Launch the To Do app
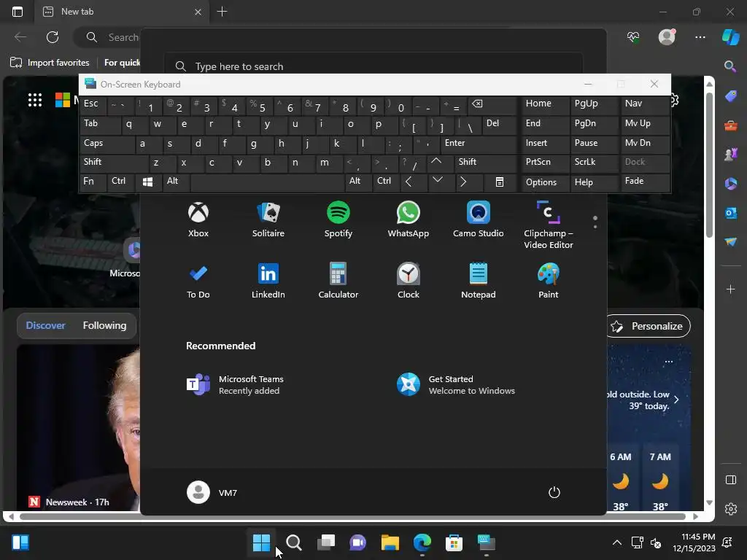The width and height of the screenshot is (747, 560). point(198,281)
